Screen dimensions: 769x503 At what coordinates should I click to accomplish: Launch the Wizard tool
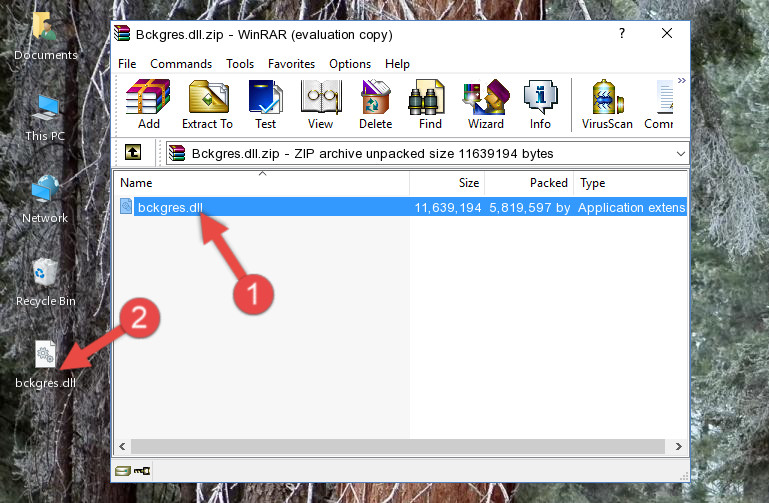(486, 104)
